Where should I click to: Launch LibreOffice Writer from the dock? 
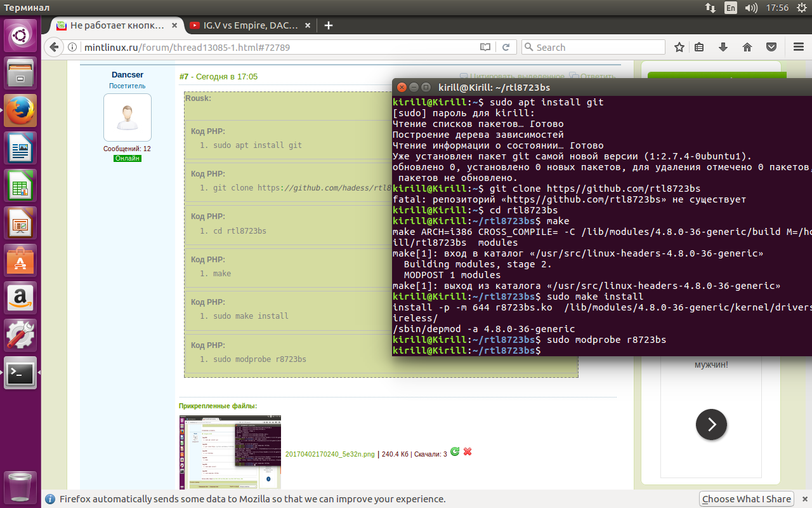(21, 150)
